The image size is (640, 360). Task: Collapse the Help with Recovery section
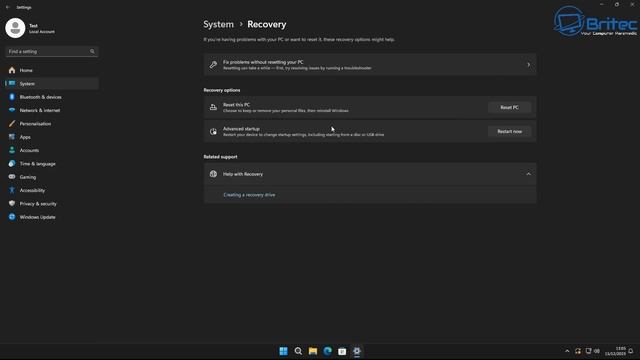tap(528, 174)
